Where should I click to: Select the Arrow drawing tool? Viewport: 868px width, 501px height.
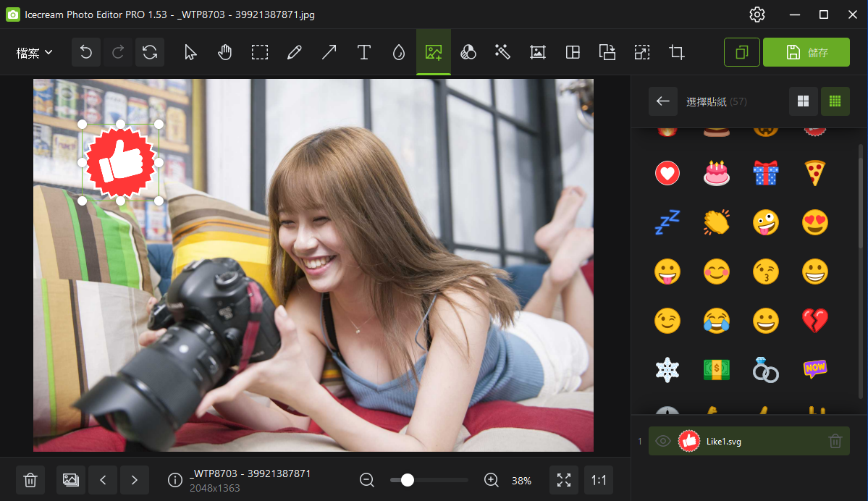tap(329, 52)
